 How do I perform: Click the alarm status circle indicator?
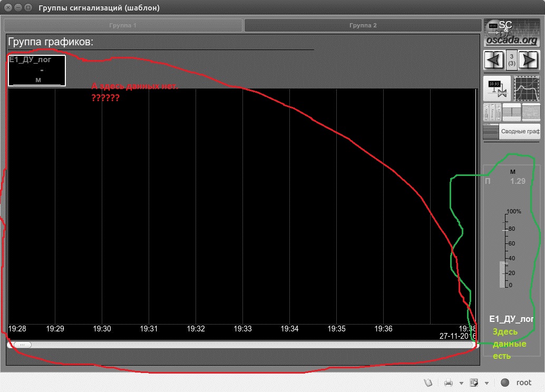(x=504, y=383)
